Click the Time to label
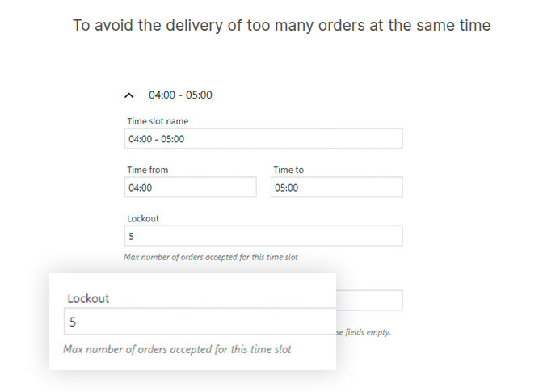 (288, 170)
